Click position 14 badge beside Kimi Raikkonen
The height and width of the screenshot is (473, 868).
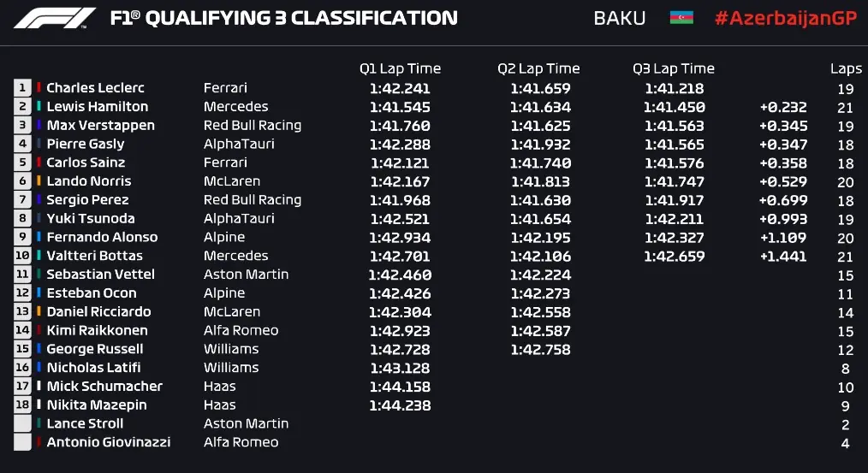click(x=22, y=330)
